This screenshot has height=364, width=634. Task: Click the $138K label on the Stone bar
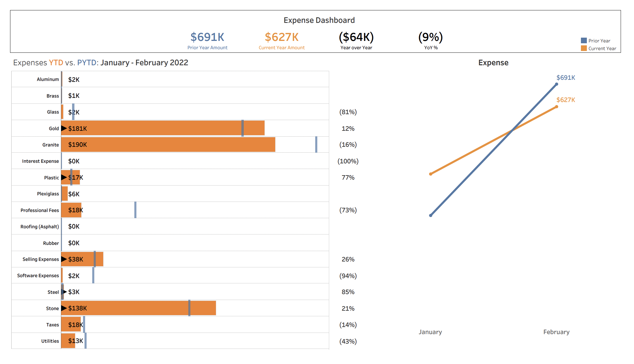tap(77, 308)
